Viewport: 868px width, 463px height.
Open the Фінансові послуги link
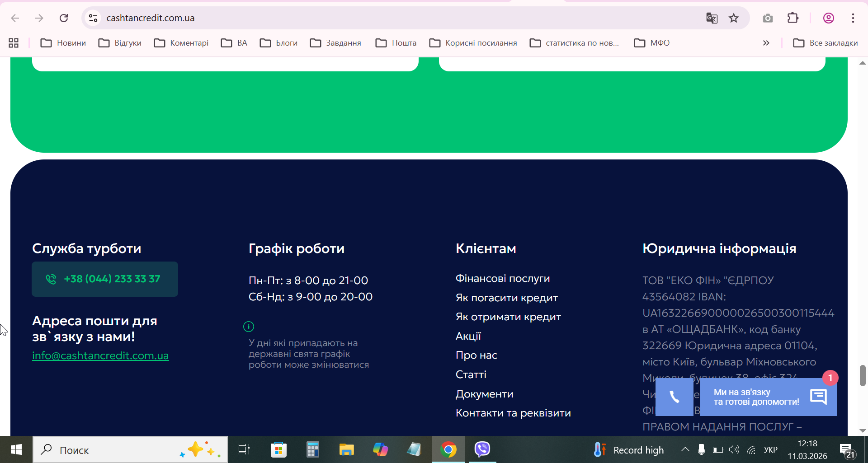[x=503, y=279]
